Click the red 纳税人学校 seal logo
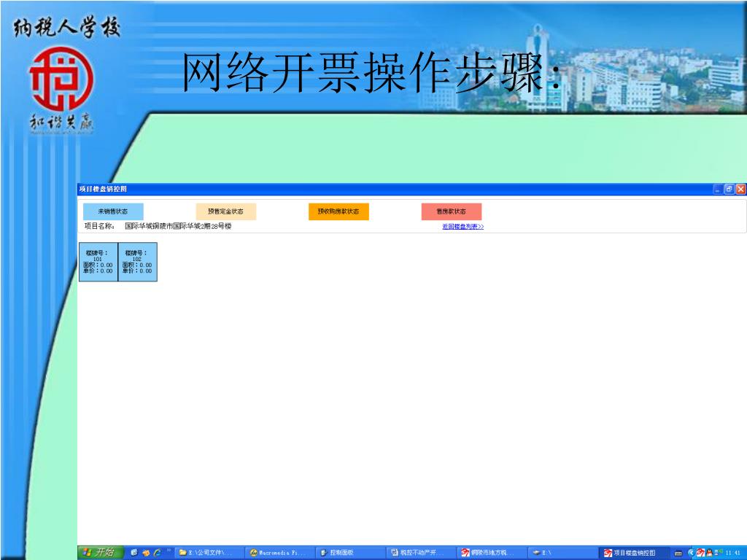Viewport: 747px width, 560px height. [61, 79]
